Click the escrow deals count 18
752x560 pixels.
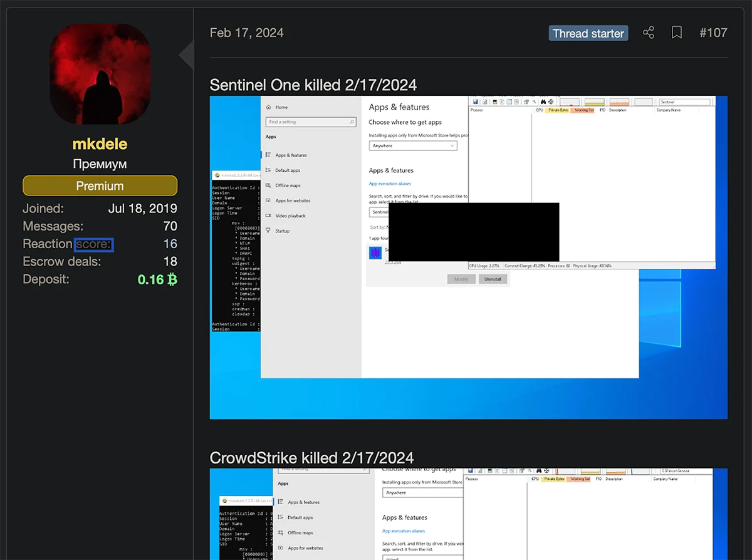(170, 261)
